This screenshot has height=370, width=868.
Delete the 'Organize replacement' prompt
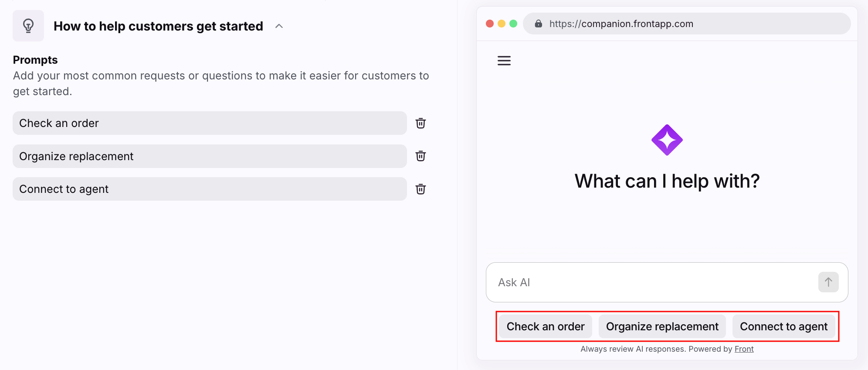pyautogui.click(x=420, y=156)
